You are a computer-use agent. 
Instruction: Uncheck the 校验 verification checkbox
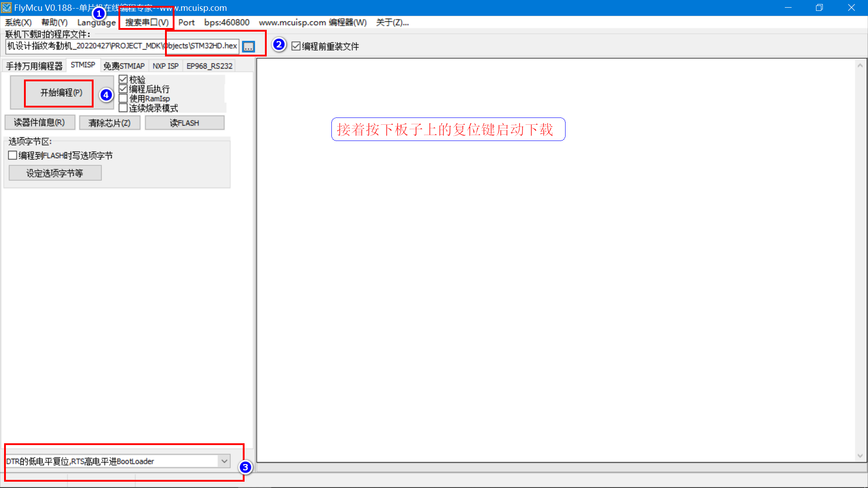tap(123, 79)
